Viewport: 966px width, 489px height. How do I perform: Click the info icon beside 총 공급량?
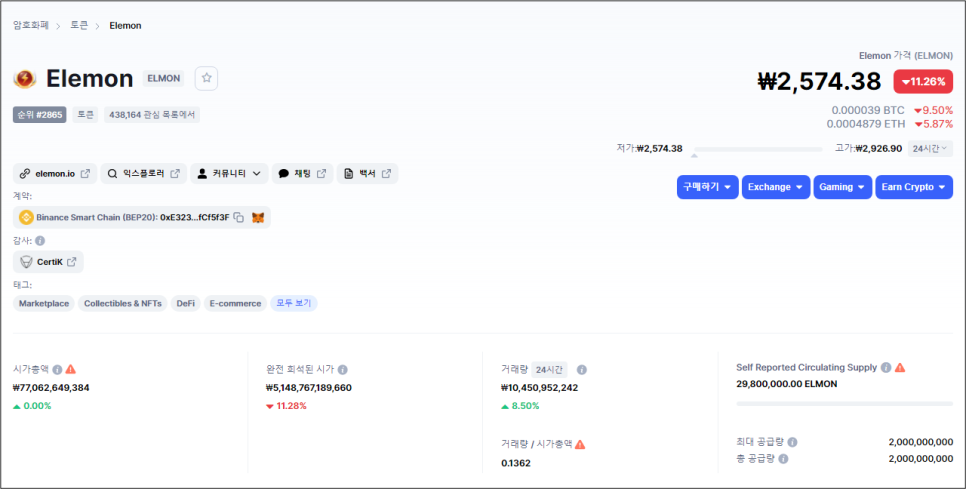click(x=783, y=459)
